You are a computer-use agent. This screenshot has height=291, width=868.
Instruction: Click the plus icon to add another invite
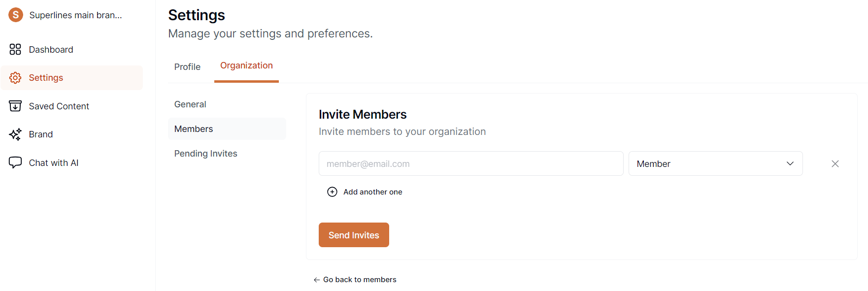pyautogui.click(x=332, y=192)
